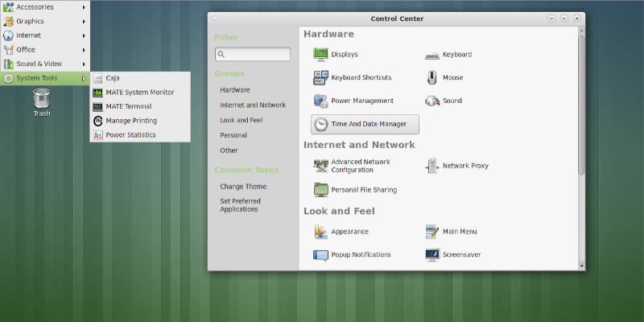Open the Trash desktop icon
The height and width of the screenshot is (322, 644).
[x=42, y=100]
